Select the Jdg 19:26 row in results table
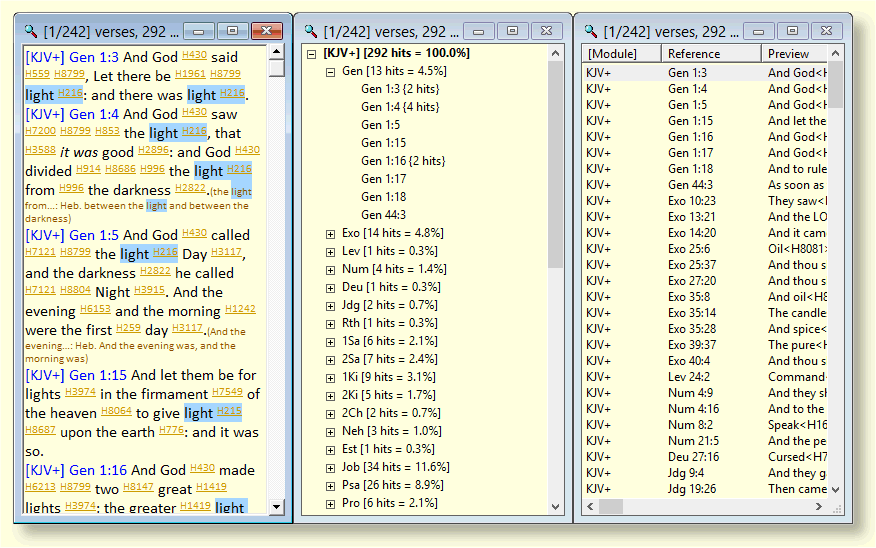 coord(705,489)
